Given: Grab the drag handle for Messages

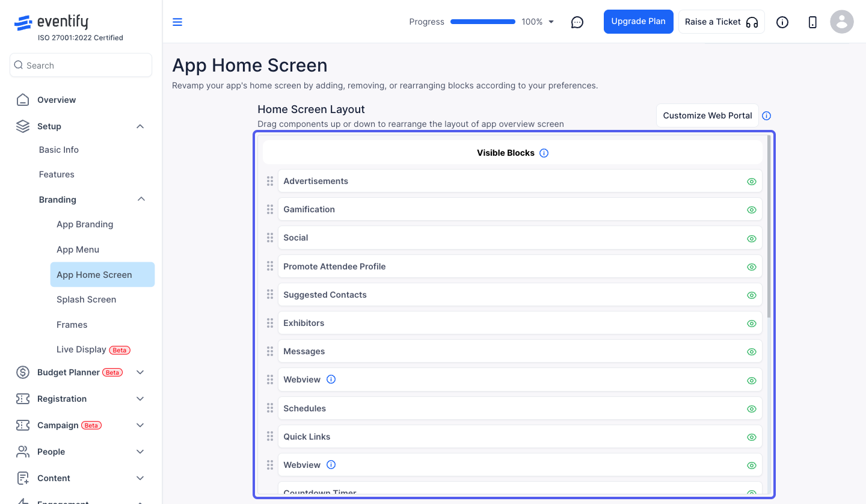Looking at the screenshot, I should pyautogui.click(x=270, y=351).
